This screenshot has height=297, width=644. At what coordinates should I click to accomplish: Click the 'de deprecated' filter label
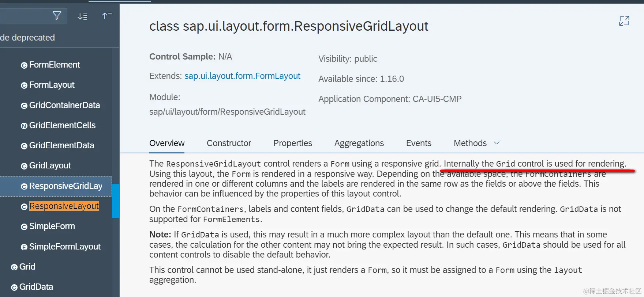pos(27,38)
